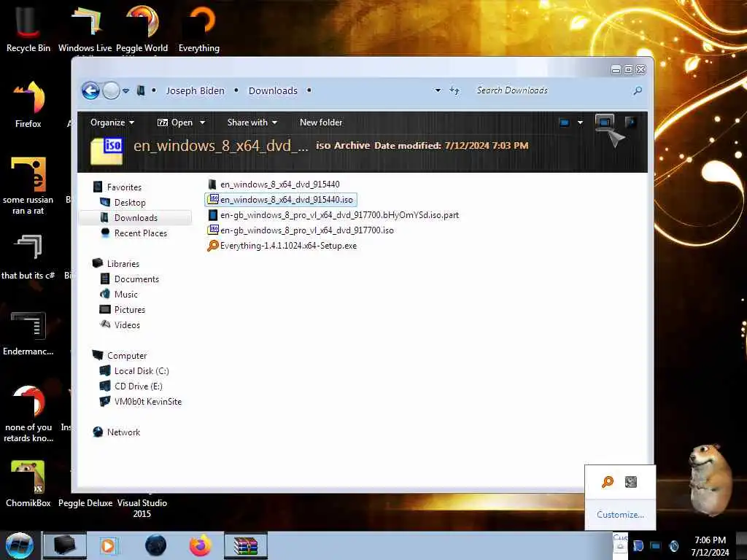Select Computer in navigation pane
The height and width of the screenshot is (560, 747).
pyautogui.click(x=127, y=355)
